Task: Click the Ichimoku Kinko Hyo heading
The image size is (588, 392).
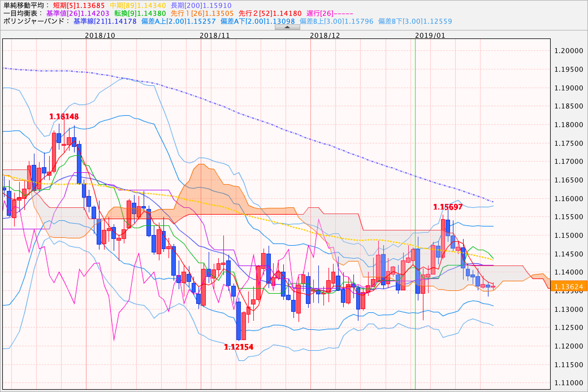Action: [x=23, y=14]
